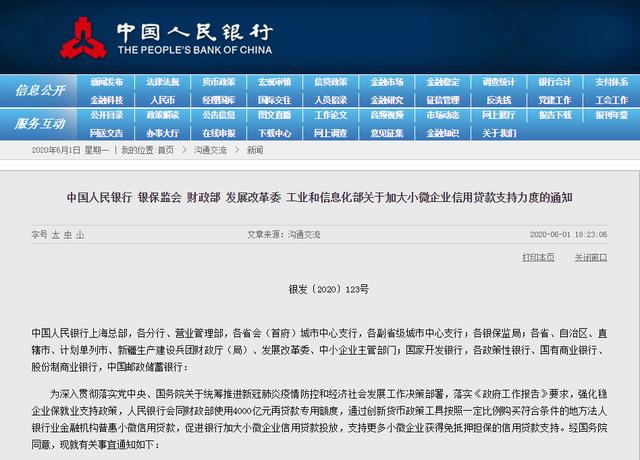Click the 新闻 breadcrumb link
The width and height of the screenshot is (640, 460).
tap(255, 150)
